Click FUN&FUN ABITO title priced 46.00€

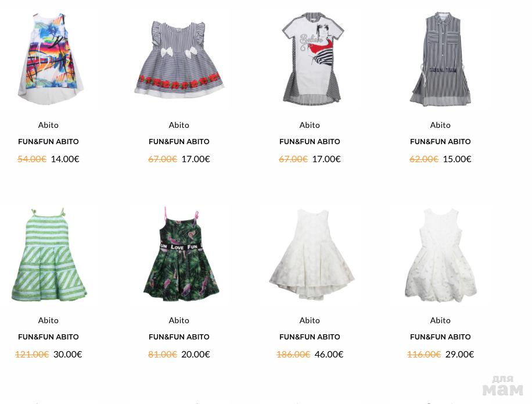[310, 337]
